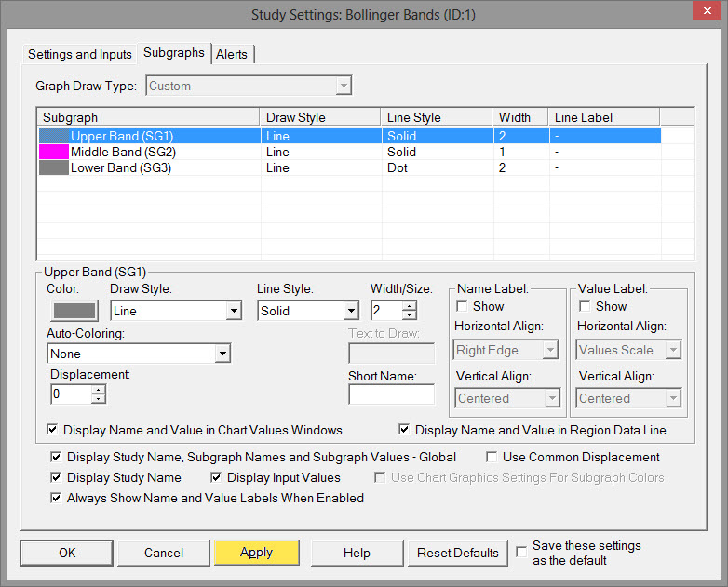Increase the Width/Size spinner value
This screenshot has height=587, width=728.
point(410,306)
